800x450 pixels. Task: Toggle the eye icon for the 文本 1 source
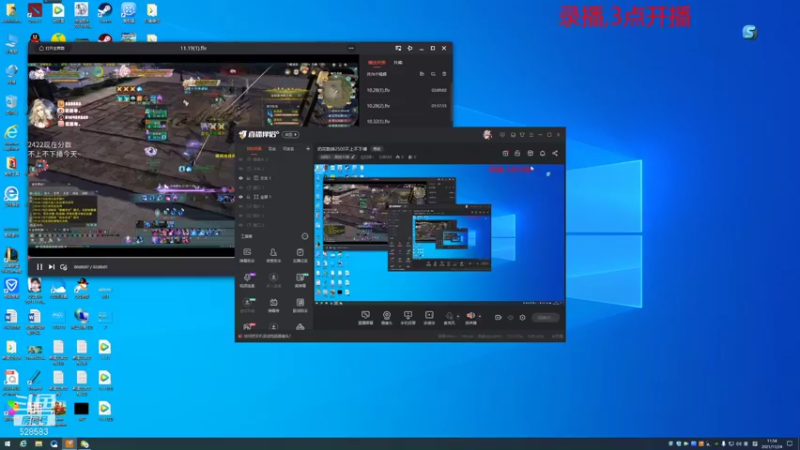point(241,178)
